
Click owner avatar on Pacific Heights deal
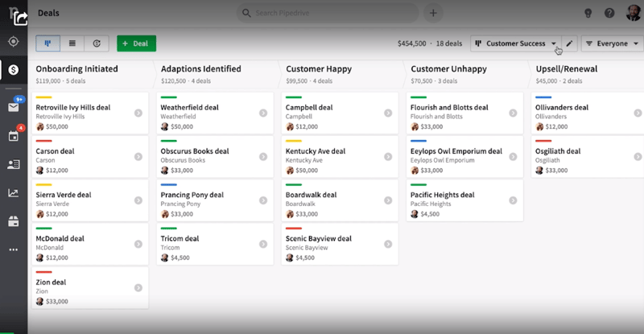(415, 214)
